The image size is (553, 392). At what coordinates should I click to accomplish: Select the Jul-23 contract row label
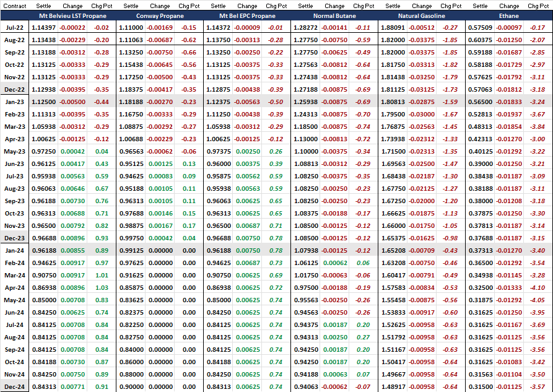[15, 176]
